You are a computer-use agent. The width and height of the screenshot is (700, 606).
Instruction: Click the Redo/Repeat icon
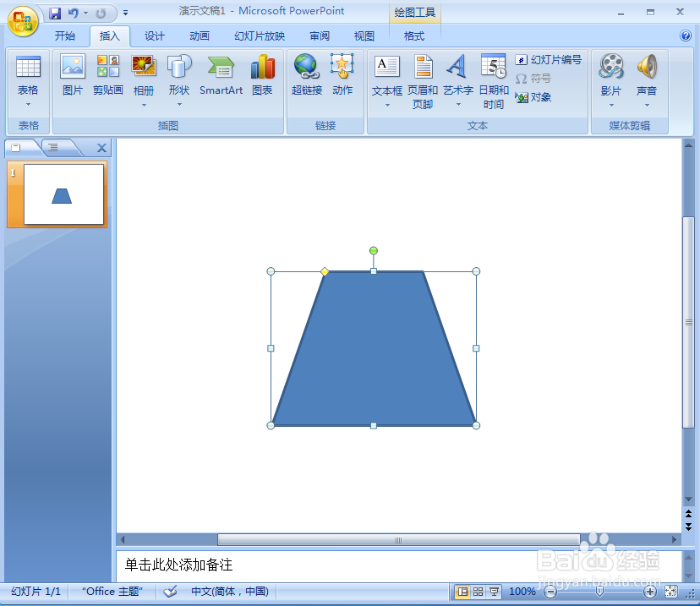(101, 14)
